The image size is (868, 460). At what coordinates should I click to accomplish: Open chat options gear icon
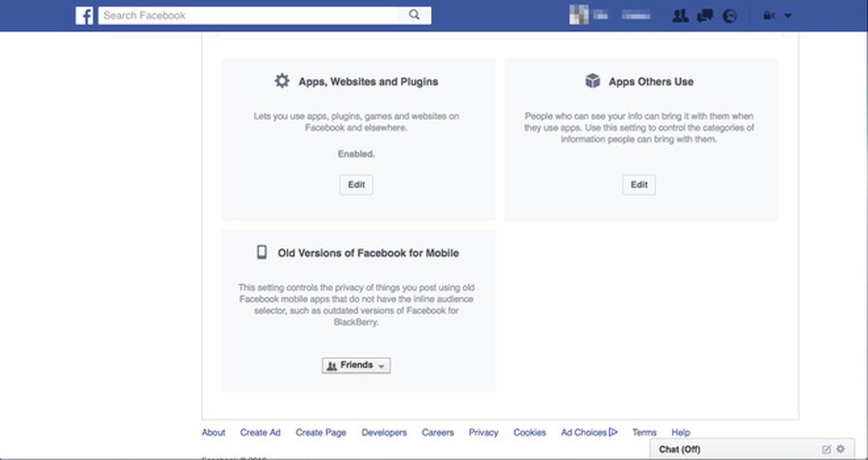click(x=840, y=449)
